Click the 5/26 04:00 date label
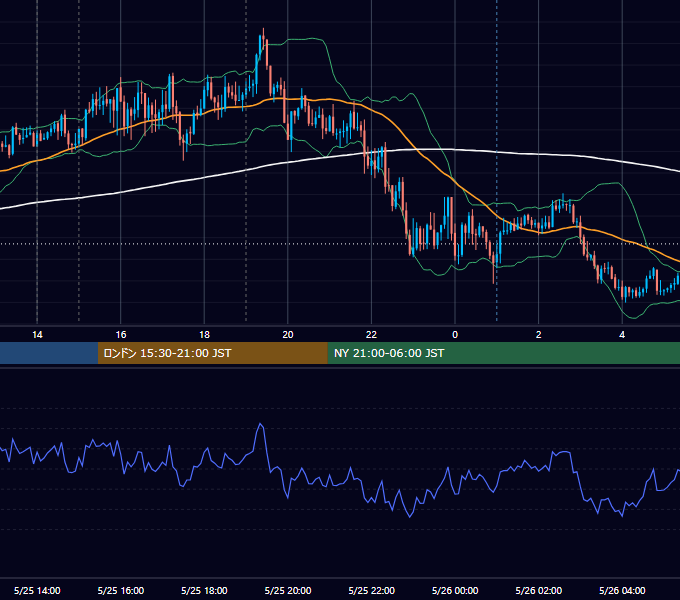Screen dimensions: 680x600 pos(622,590)
